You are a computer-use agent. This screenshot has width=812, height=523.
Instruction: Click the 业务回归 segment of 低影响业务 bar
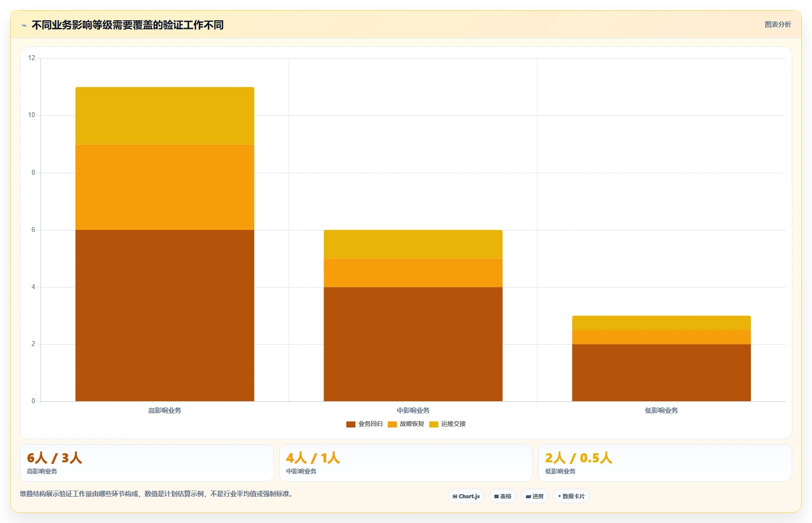pyautogui.click(x=661, y=373)
